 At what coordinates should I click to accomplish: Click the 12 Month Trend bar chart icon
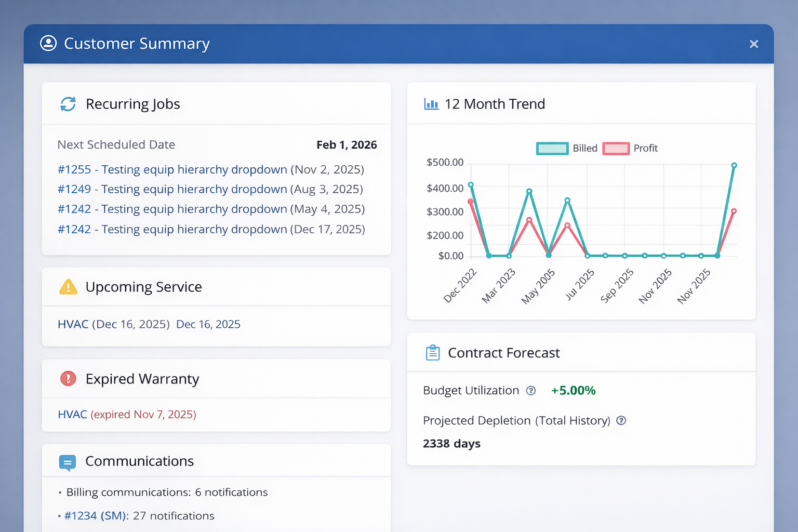point(432,104)
